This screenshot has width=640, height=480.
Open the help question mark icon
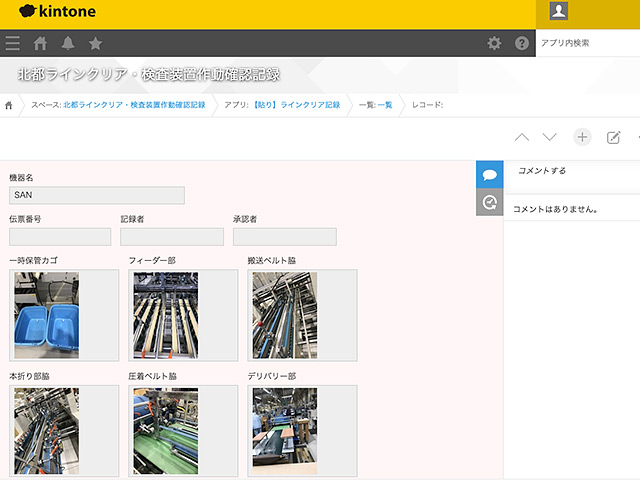coord(521,43)
